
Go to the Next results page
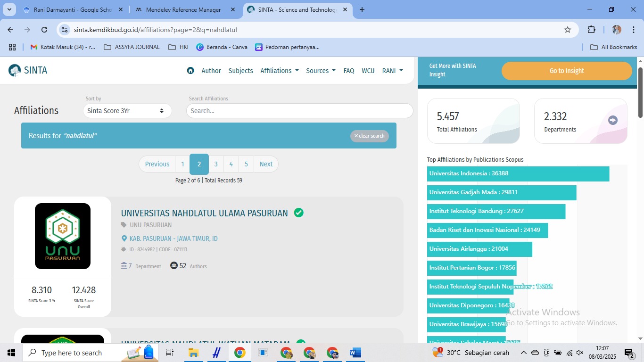coord(266,164)
